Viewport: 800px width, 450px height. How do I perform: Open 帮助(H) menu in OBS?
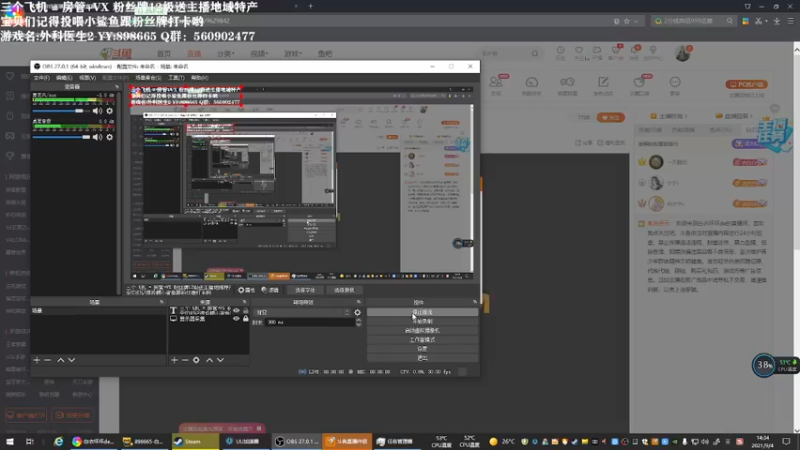[x=199, y=78]
